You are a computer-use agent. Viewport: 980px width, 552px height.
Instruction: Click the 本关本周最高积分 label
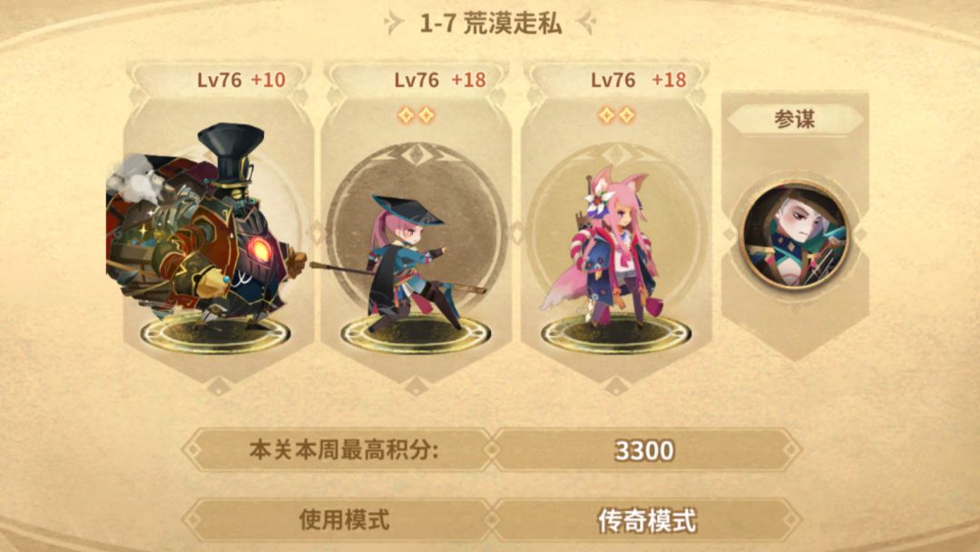pos(344,449)
